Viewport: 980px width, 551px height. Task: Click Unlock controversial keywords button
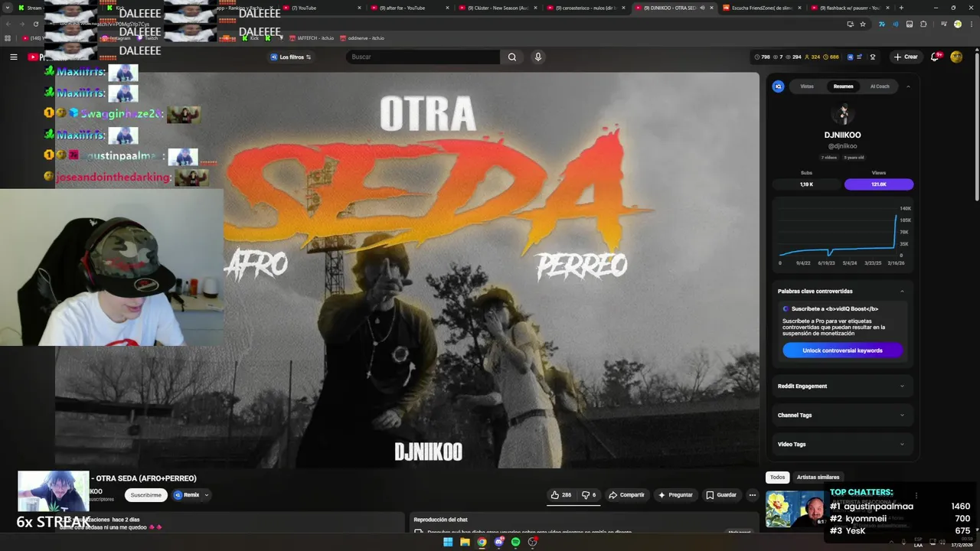842,350
